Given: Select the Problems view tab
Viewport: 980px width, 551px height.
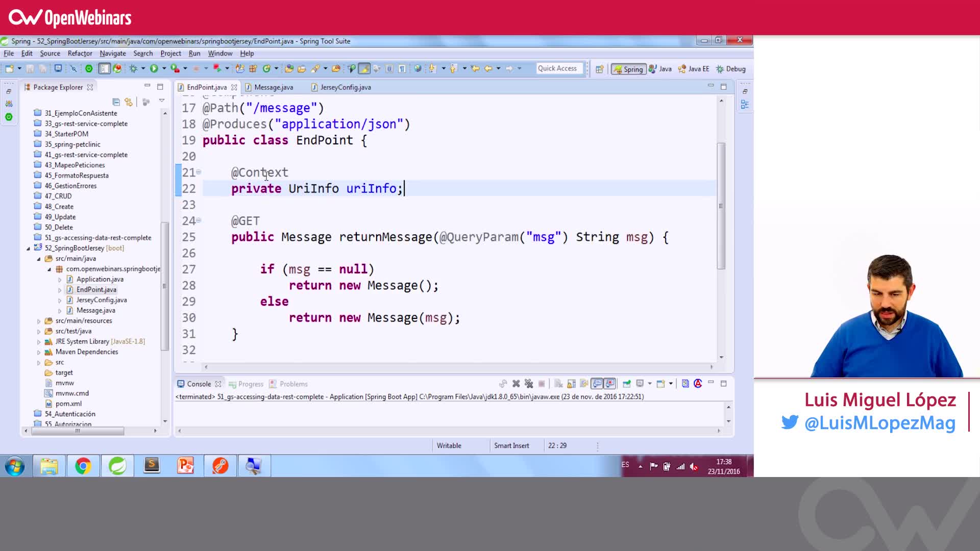Looking at the screenshot, I should (x=292, y=384).
